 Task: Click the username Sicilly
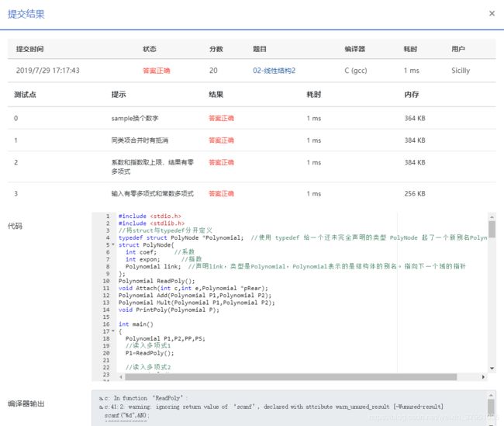pyautogui.click(x=461, y=71)
